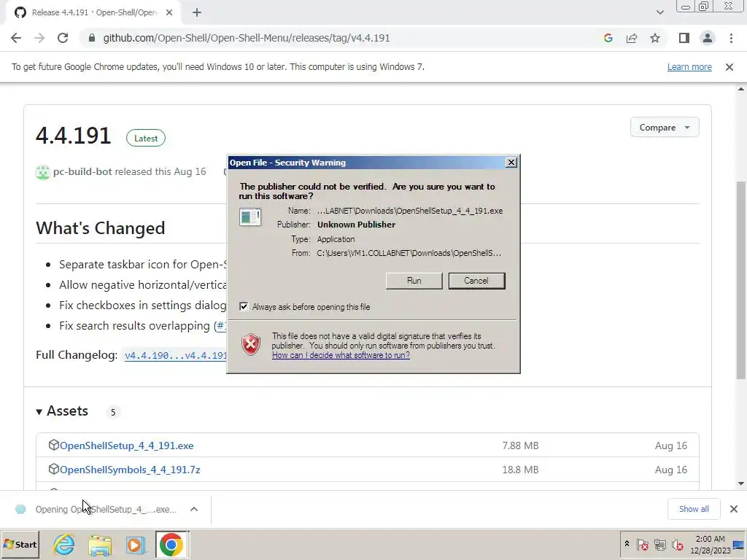The width and height of the screenshot is (747, 560).
Task: Click package icon beside OpenShellSetup_4_4_191.exe
Action: tap(53, 445)
